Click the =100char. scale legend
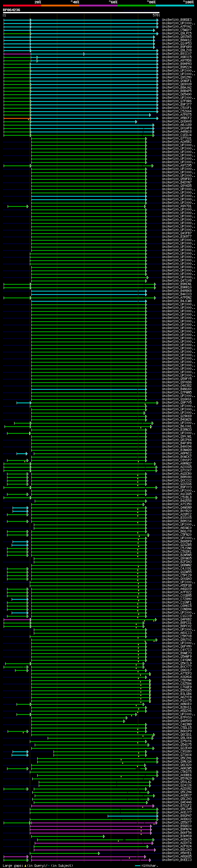This screenshot has height=868, width=197. 146,866
